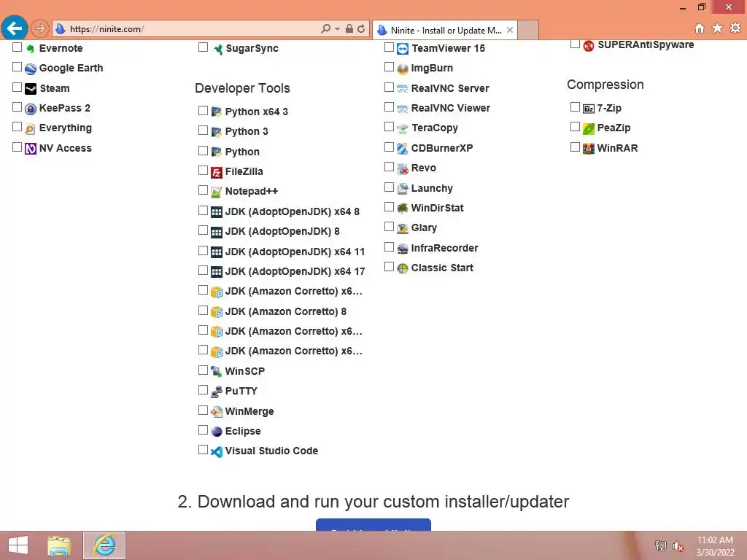Click the ImgBurn disc icon
The image size is (747, 560).
[x=403, y=69]
